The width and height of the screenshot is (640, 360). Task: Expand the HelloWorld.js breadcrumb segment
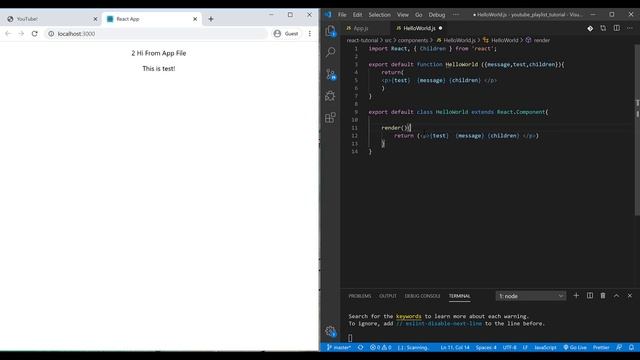point(456,40)
